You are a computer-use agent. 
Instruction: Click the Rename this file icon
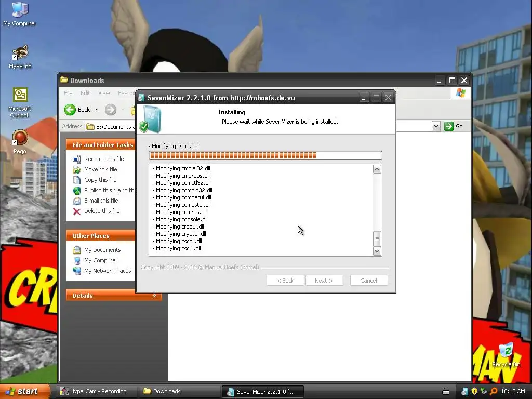[x=77, y=159]
